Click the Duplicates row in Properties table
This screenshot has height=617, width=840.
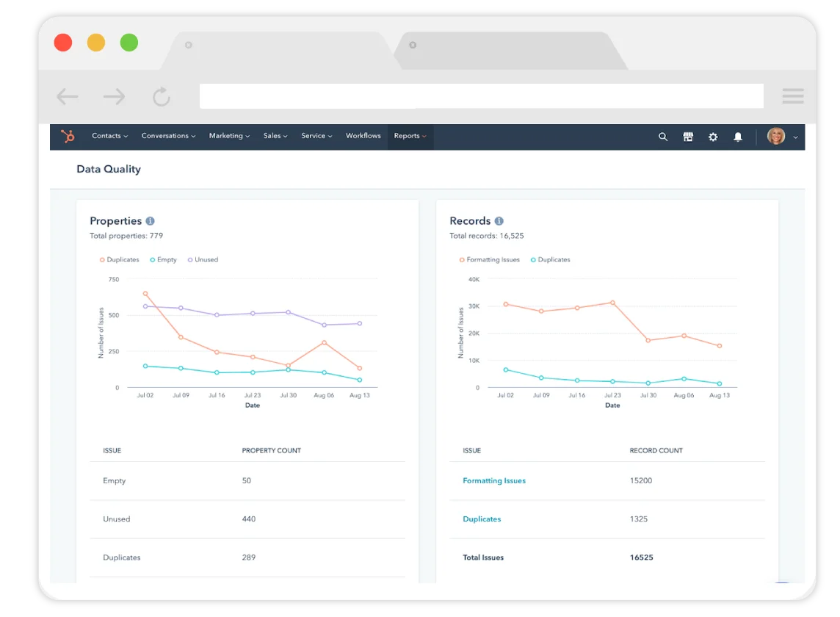pyautogui.click(x=247, y=558)
